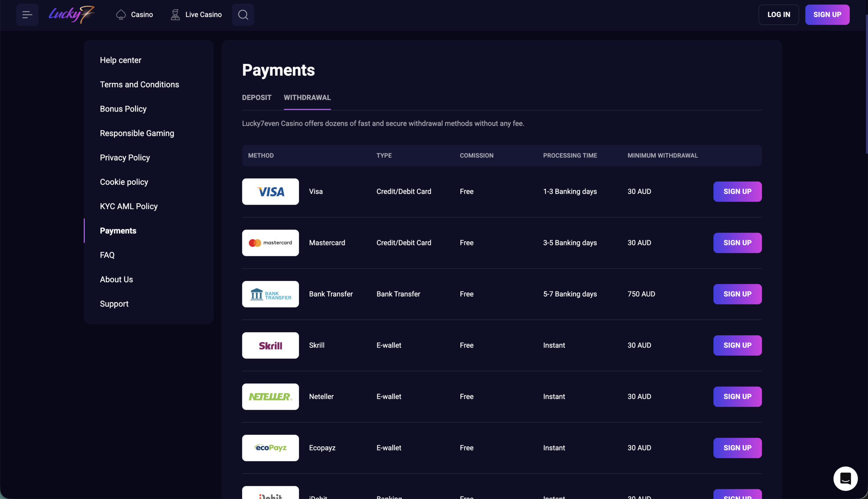The width and height of the screenshot is (868, 499).
Task: Click '3-5 Banking days' text
Action: point(570,243)
